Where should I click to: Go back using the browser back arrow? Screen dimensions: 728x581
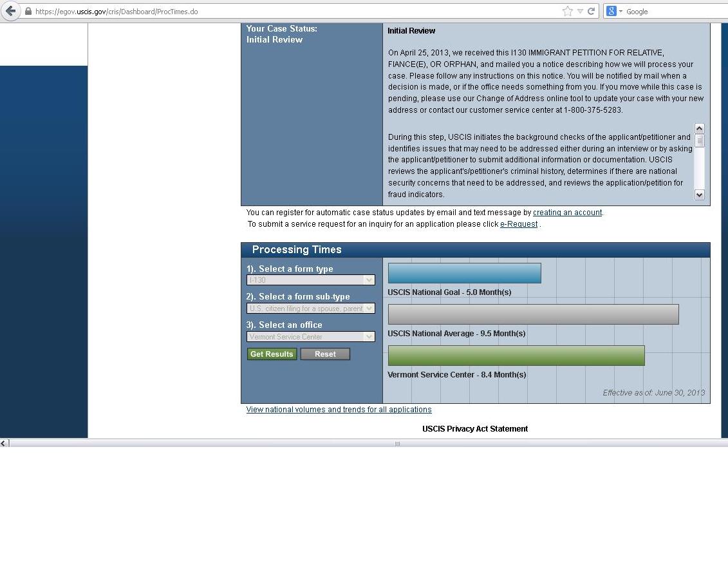pyautogui.click(x=11, y=11)
